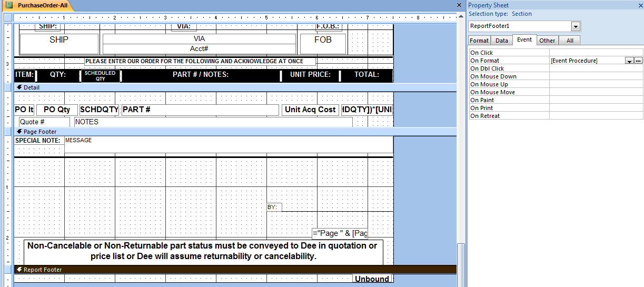Select the SCHEDULED QTY header label
The image size is (644, 287).
[x=100, y=76]
